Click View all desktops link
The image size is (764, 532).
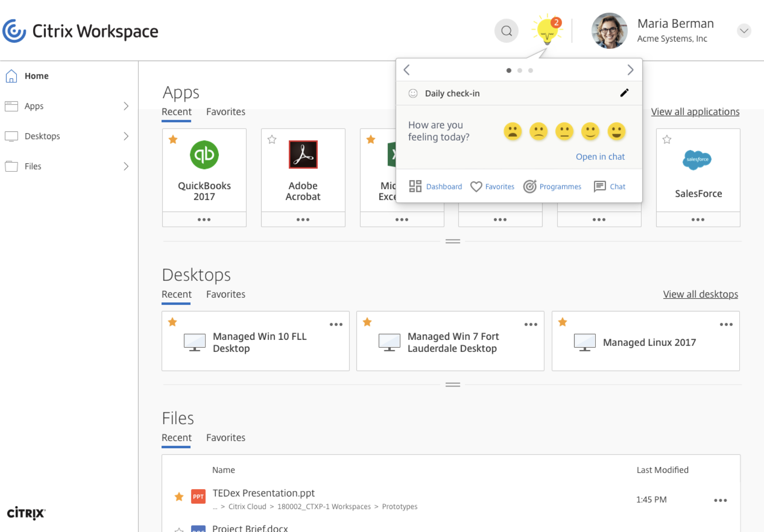pyautogui.click(x=700, y=294)
